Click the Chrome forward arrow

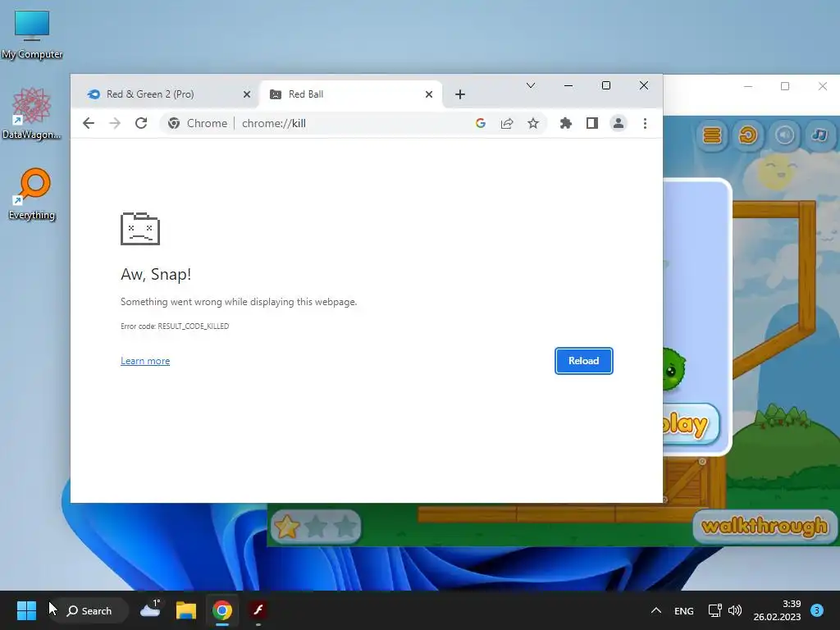(x=115, y=123)
